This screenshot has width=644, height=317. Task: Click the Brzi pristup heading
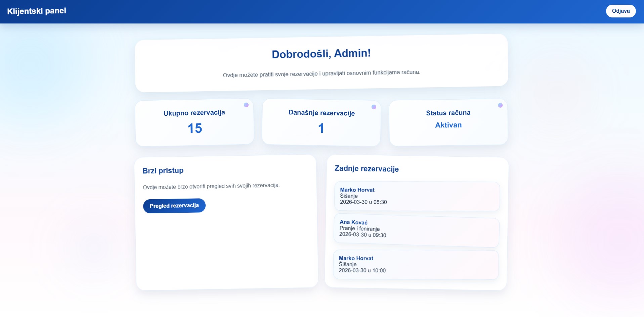163,171
